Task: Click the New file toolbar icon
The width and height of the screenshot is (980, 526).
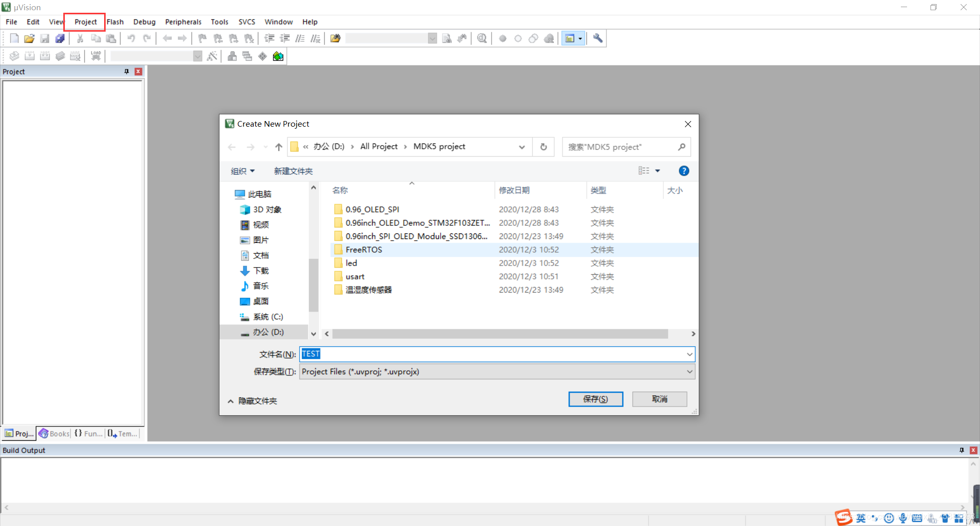Action: coord(14,38)
